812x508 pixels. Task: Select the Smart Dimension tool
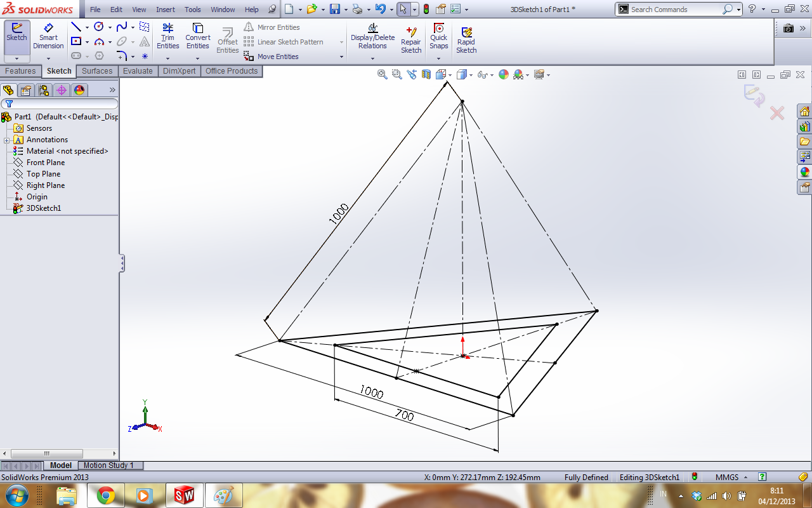pyautogui.click(x=48, y=37)
